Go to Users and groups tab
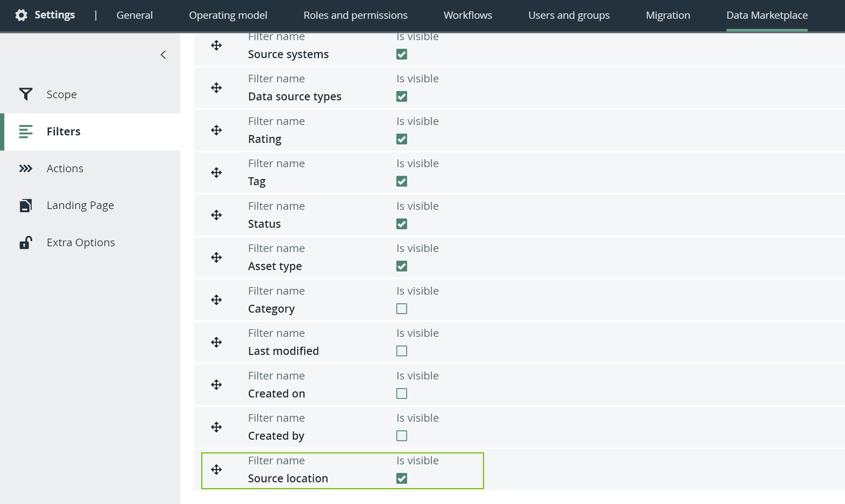This screenshot has width=845, height=504. 569,15
